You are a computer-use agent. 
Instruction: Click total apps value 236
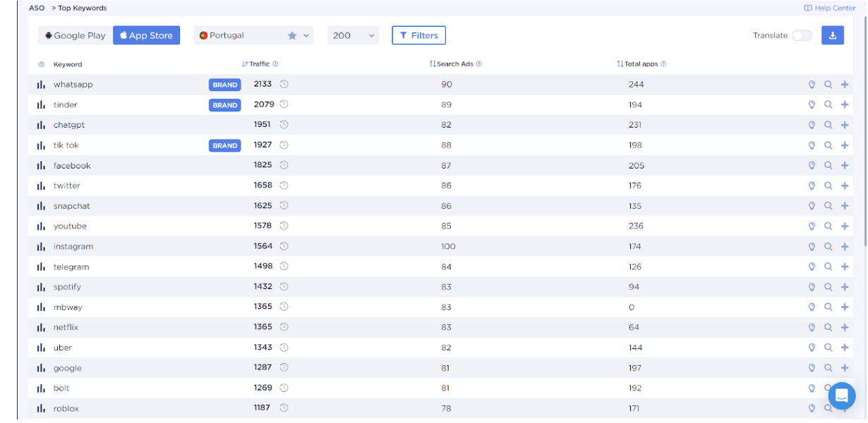pyautogui.click(x=636, y=226)
